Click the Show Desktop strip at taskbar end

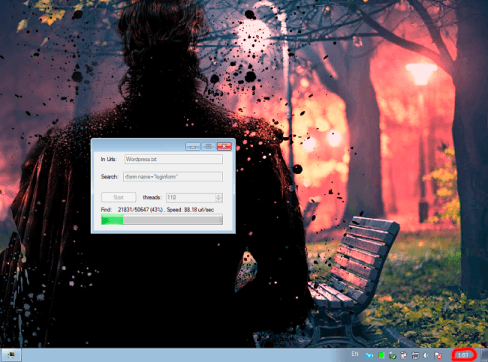[484, 355]
